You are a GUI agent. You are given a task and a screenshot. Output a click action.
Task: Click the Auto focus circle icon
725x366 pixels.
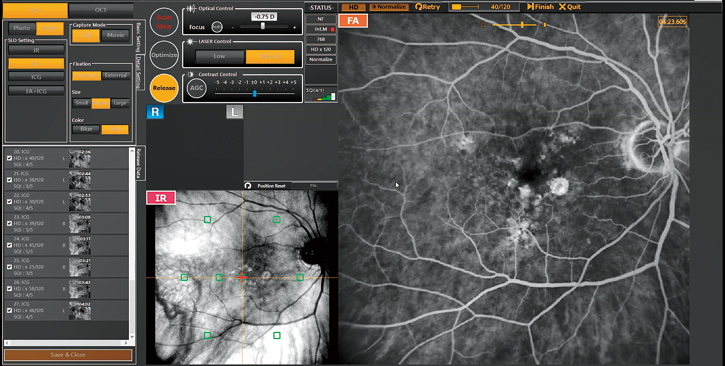pyautogui.click(x=217, y=27)
